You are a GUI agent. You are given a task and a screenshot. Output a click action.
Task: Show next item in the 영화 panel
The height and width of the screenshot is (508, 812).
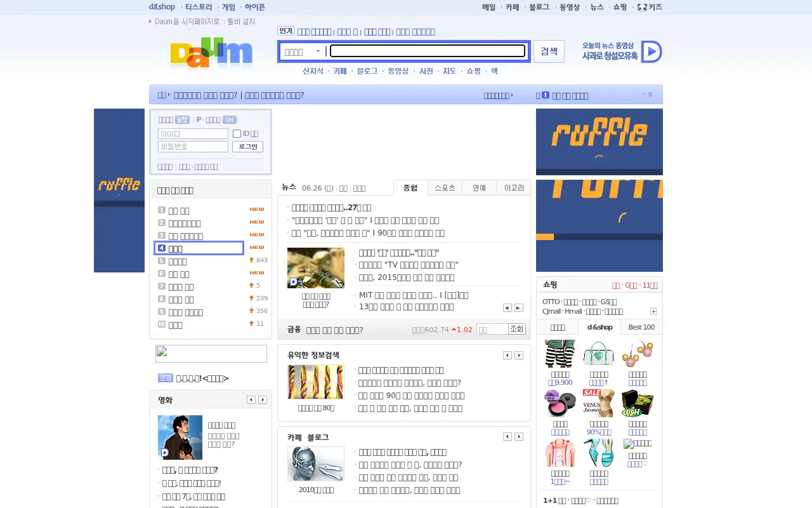tap(263, 400)
